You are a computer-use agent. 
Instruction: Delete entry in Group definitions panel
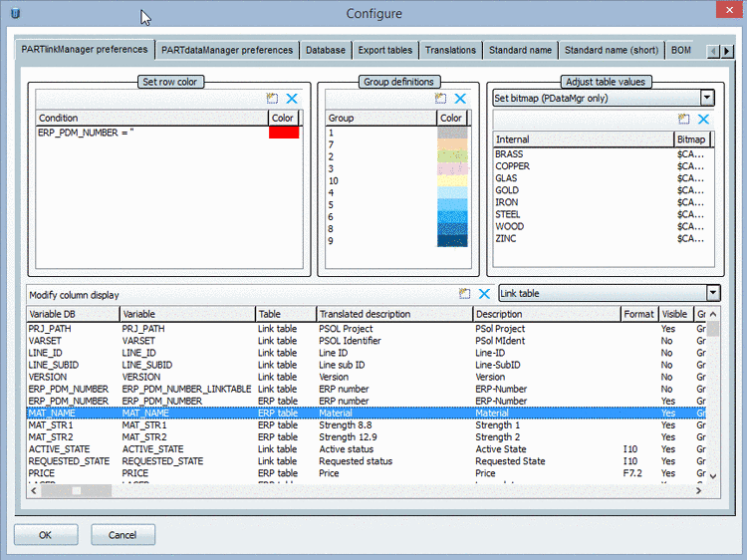pyautogui.click(x=459, y=99)
